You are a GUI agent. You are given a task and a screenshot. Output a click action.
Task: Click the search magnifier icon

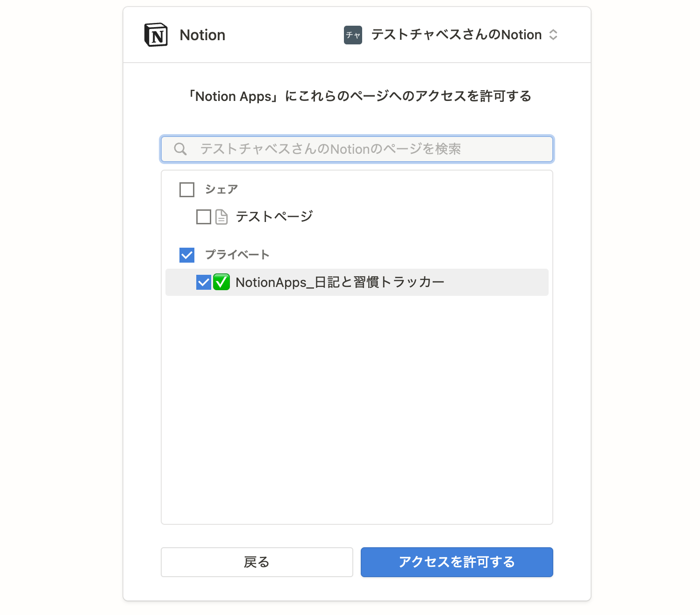coord(180,149)
